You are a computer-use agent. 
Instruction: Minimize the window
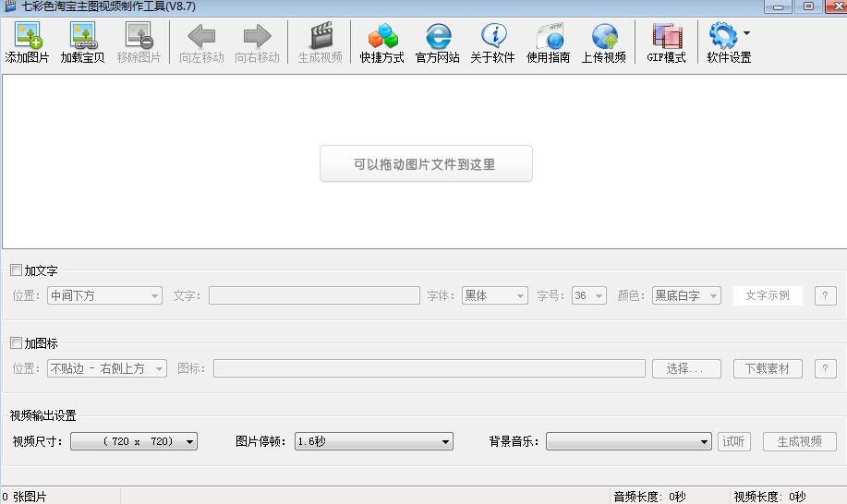779,6
